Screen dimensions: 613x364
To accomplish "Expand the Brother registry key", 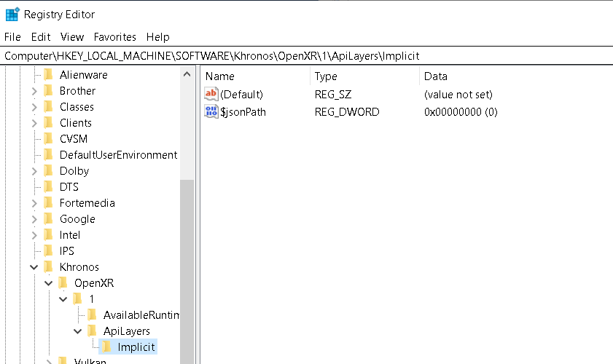I will click(x=34, y=91).
